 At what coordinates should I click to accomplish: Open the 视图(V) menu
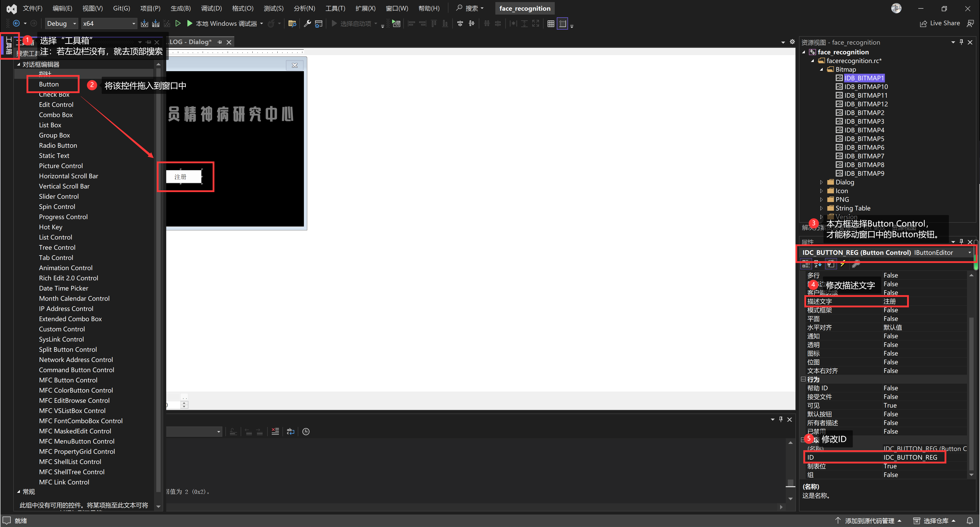[92, 8]
